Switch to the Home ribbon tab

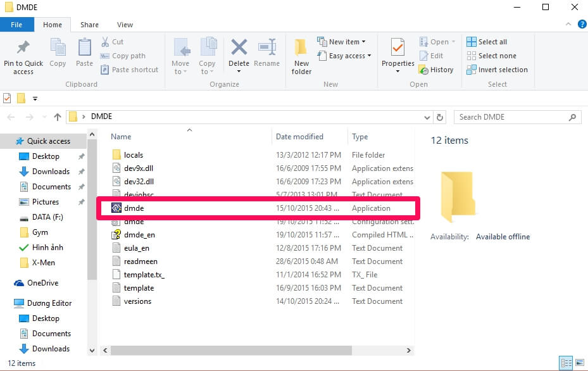(53, 25)
